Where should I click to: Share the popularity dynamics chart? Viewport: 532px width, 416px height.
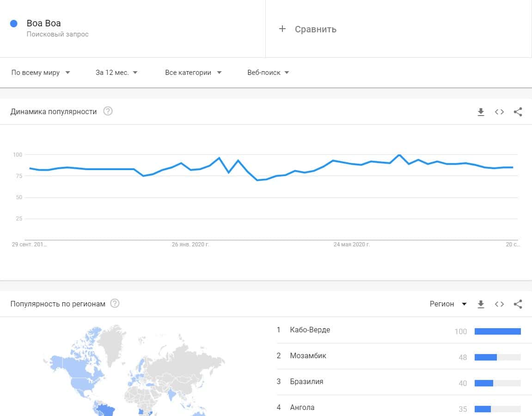pos(518,112)
